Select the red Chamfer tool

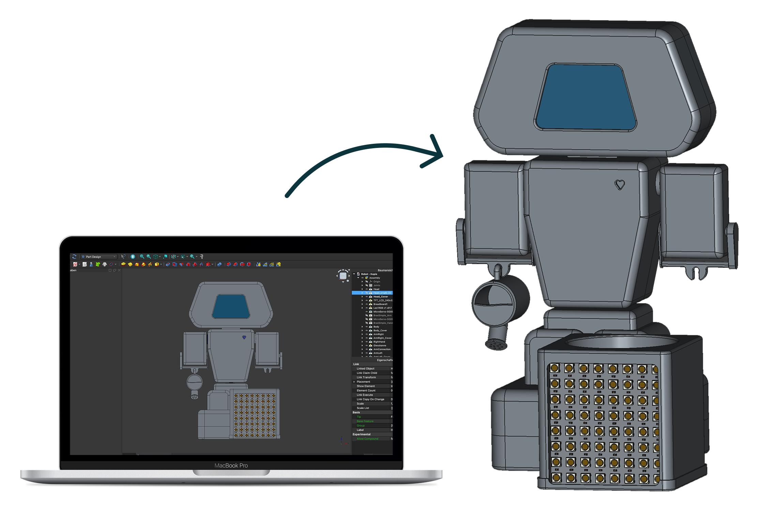235,264
